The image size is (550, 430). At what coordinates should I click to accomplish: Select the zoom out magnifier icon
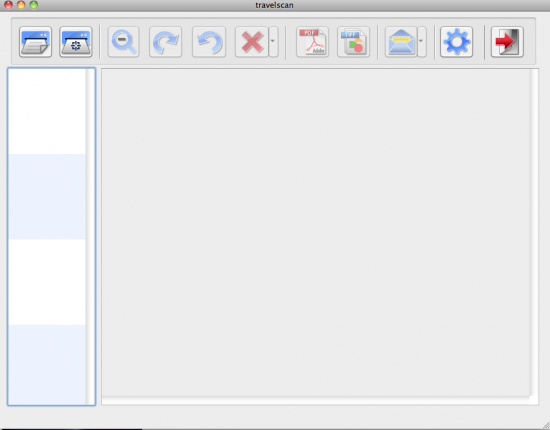tap(123, 42)
